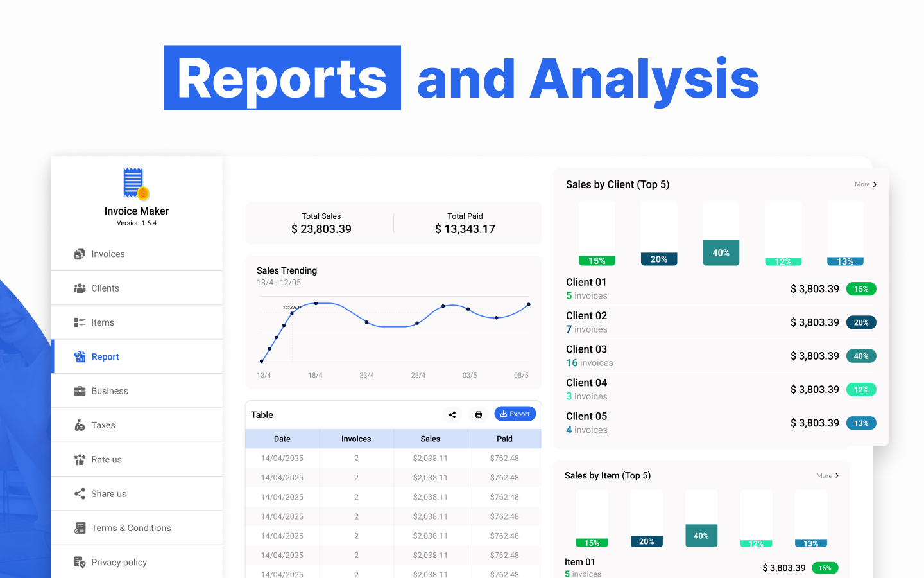
Task: Open the Items menu item
Action: coord(137,322)
